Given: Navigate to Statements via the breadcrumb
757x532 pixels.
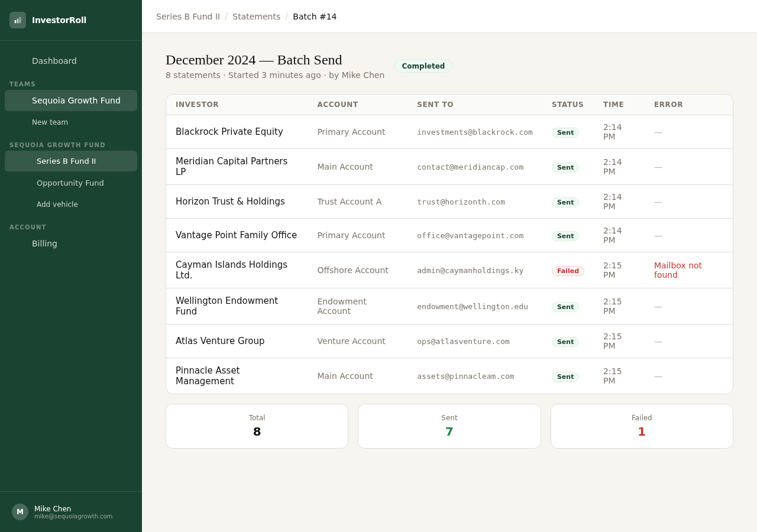Looking at the screenshot, I should click(x=256, y=17).
